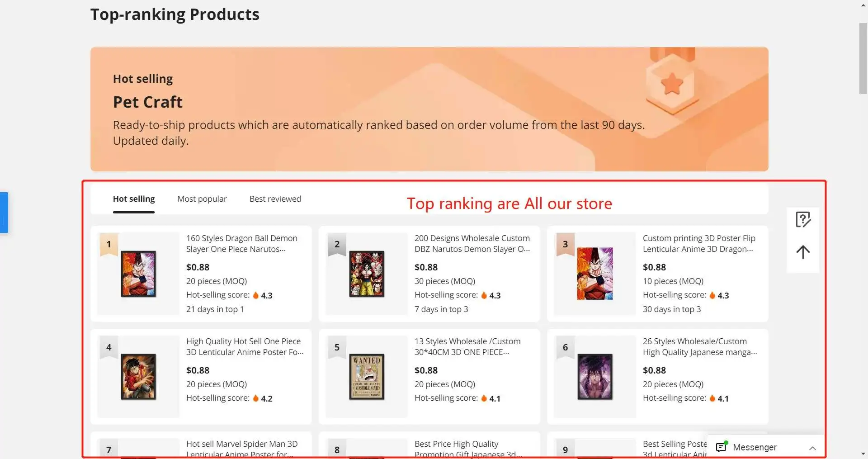Click the WANTED poster thumbnail
The image size is (868, 459).
click(367, 377)
